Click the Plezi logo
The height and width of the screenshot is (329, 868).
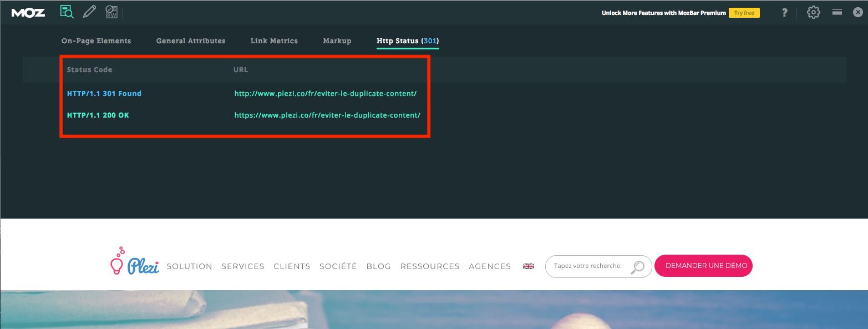(135, 261)
